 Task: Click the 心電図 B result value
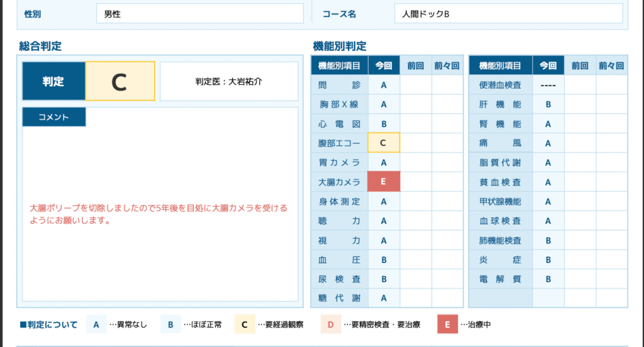(x=384, y=124)
